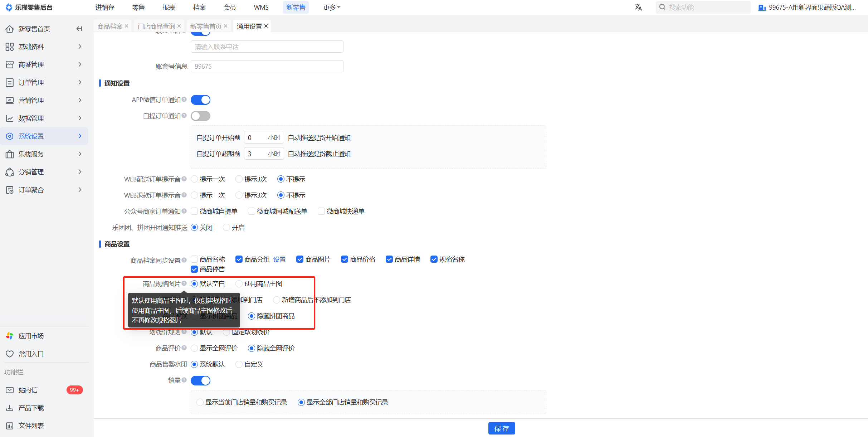The width and height of the screenshot is (868, 437).
Task: Select 开启 for 拼团开团通知推送
Action: point(226,227)
